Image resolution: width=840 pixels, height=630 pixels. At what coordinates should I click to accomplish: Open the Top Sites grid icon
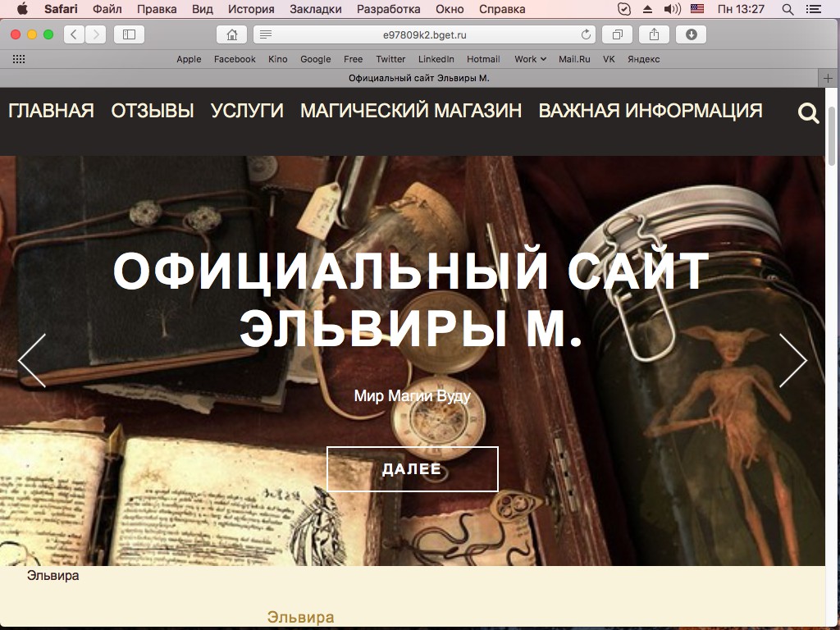[x=19, y=59]
